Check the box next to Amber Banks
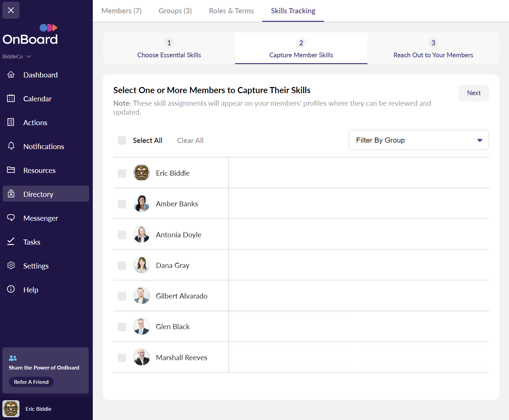The height and width of the screenshot is (420, 509). tap(122, 204)
